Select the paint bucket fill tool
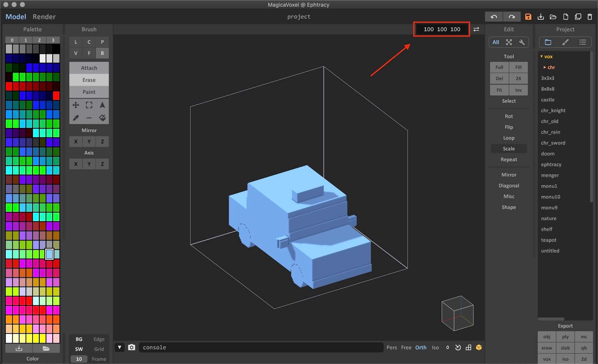598x364 pixels. (102, 118)
